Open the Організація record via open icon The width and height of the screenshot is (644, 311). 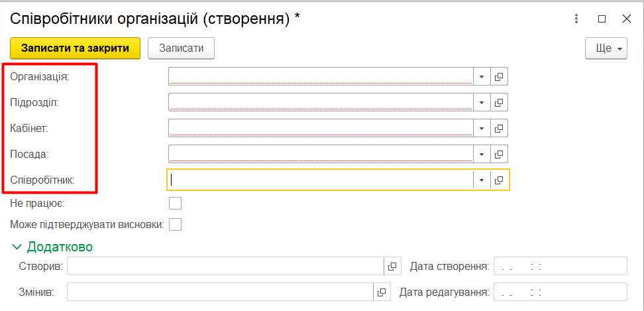(x=499, y=77)
